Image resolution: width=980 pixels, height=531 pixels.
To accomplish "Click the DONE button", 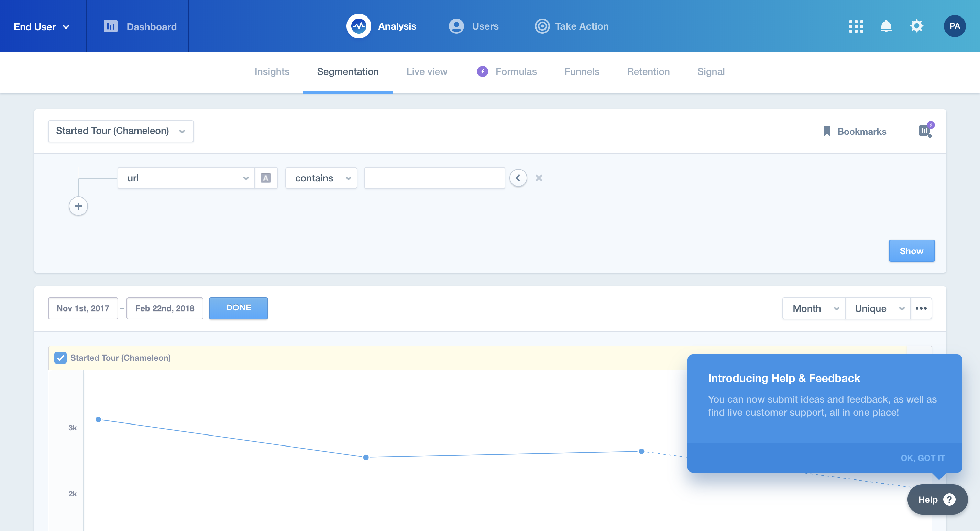I will click(239, 308).
